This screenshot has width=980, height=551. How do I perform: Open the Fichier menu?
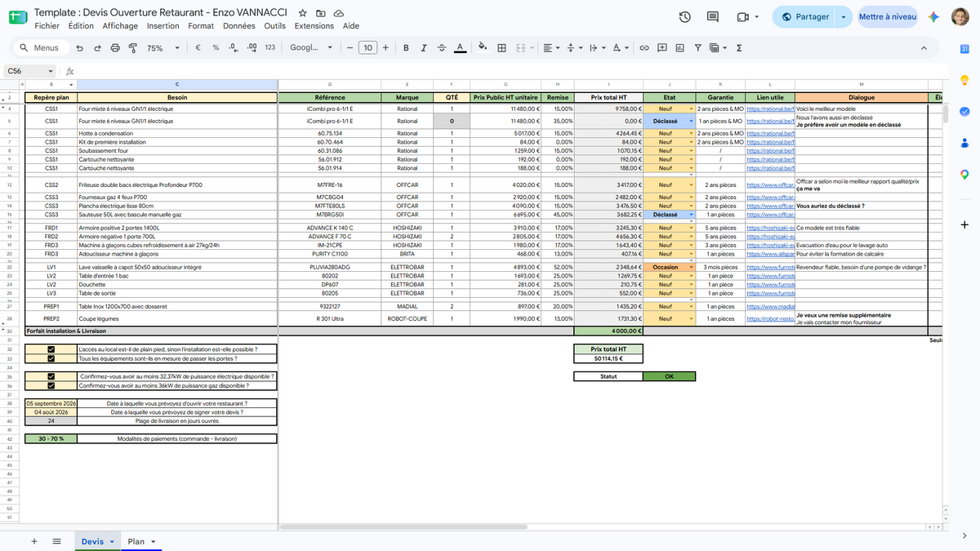pos(47,26)
